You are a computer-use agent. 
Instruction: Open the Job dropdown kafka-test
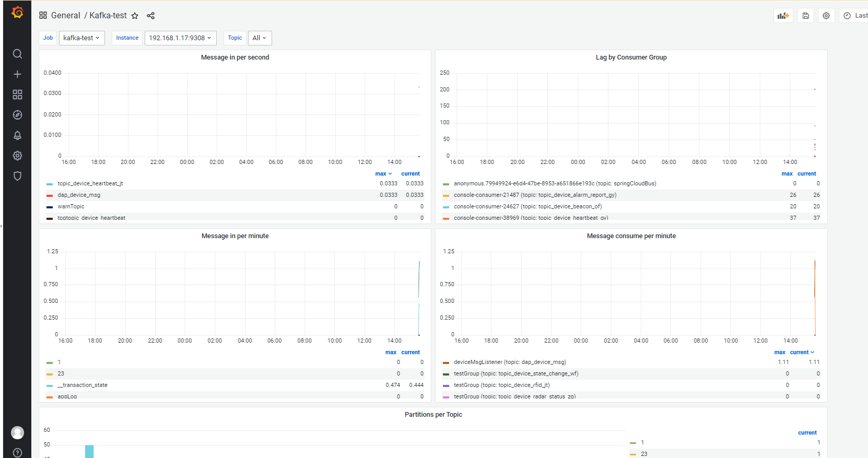click(x=81, y=38)
